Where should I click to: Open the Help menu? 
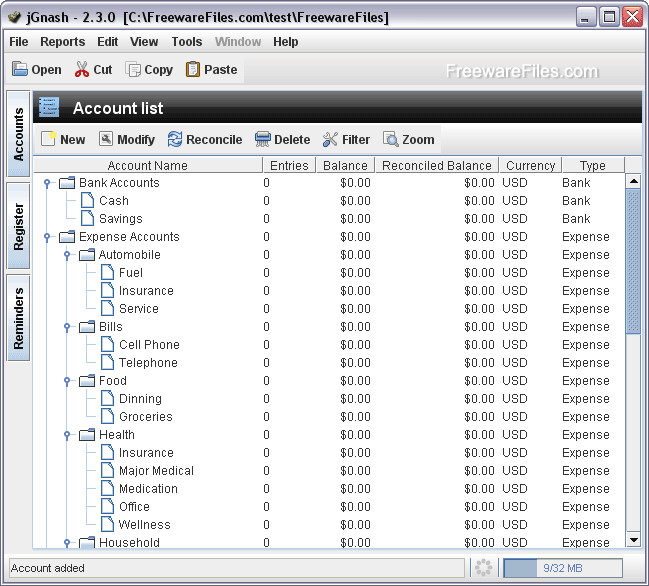coord(286,41)
